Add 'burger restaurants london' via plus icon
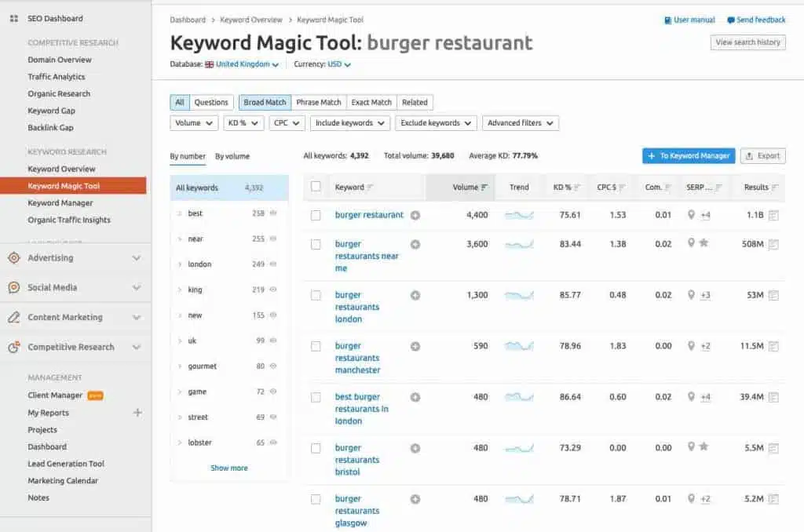The width and height of the screenshot is (804, 532). pos(415,295)
